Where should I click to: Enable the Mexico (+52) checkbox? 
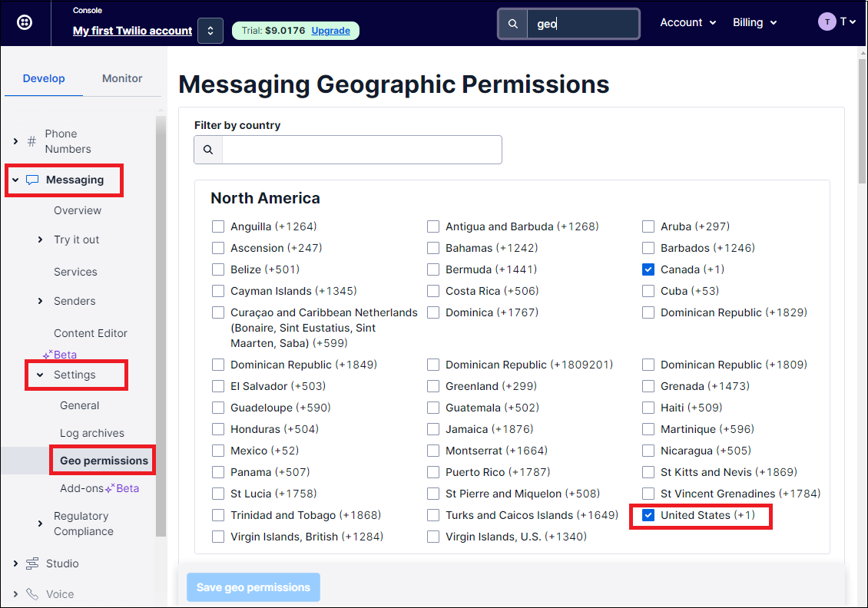click(218, 451)
